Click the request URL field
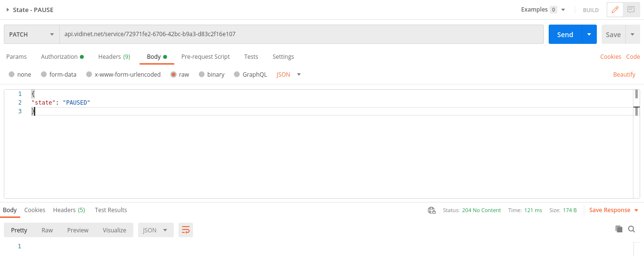644x256 pixels. click(301, 35)
